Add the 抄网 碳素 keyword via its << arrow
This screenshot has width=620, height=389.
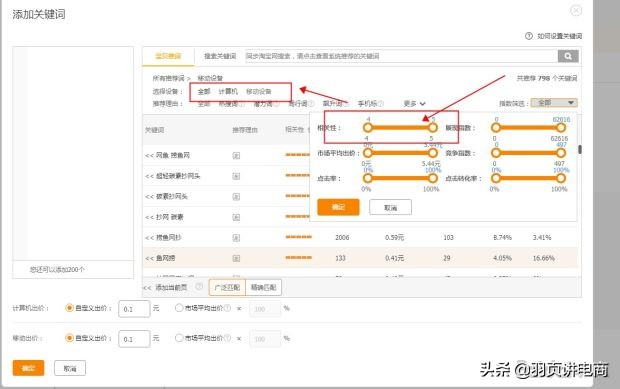pos(149,217)
